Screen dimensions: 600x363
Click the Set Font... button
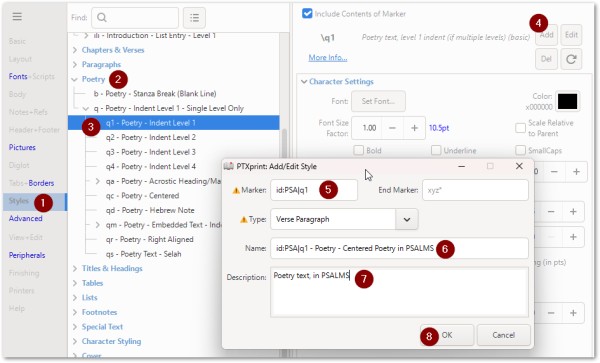[378, 101]
